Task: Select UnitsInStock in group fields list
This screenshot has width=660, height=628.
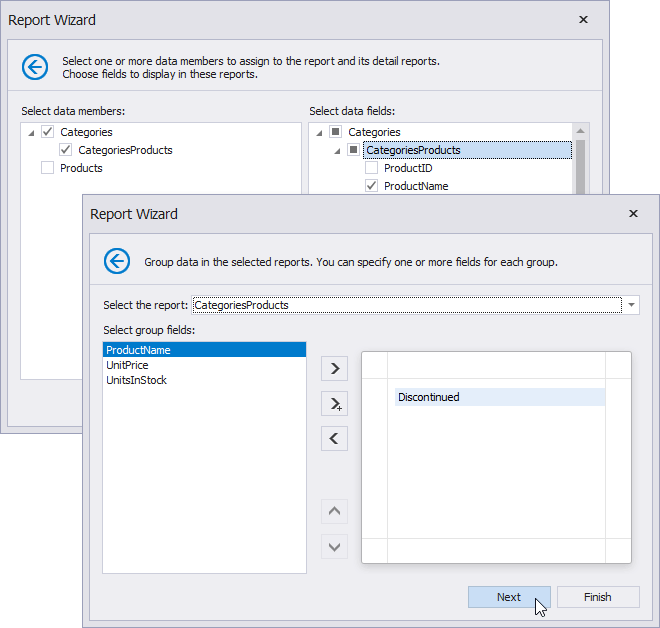Action: (x=136, y=380)
